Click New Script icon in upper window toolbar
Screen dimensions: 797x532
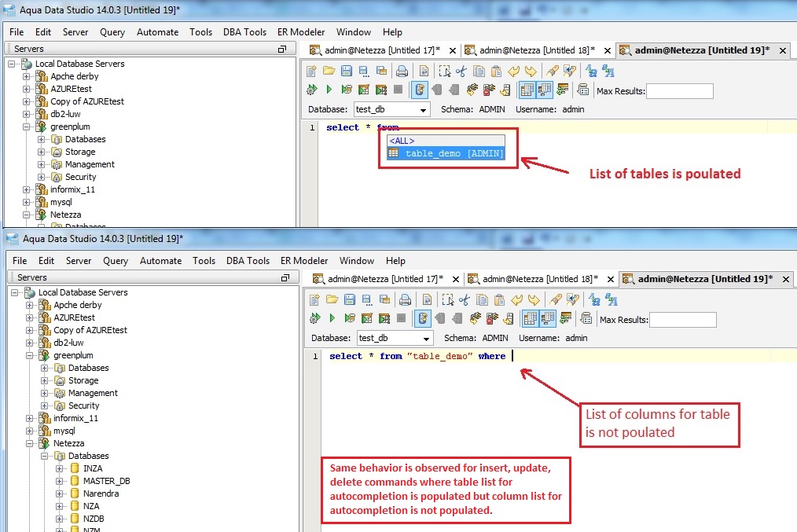tap(312, 72)
